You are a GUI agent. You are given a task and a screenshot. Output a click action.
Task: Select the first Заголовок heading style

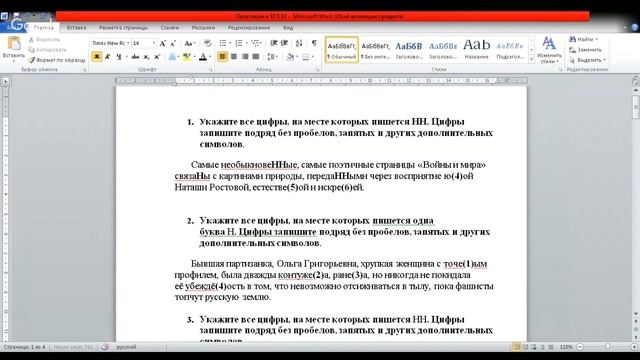(x=409, y=49)
